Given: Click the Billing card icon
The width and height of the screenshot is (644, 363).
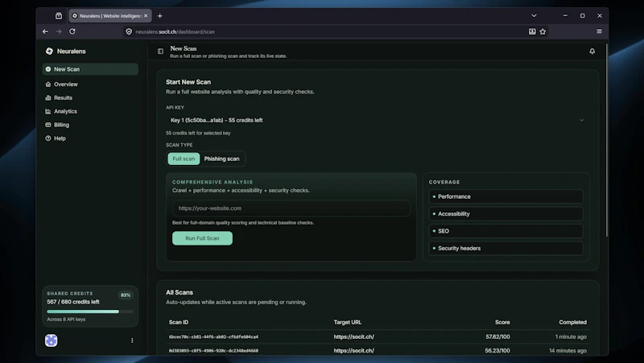Looking at the screenshot, I should click(x=48, y=125).
